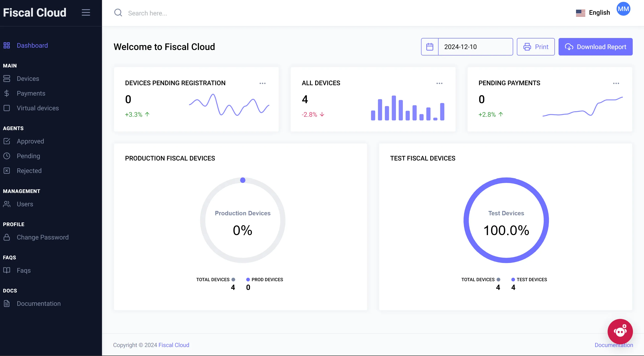Open Pending Payments card three-dot options
Screen dimensions: 644x356
[616, 84]
